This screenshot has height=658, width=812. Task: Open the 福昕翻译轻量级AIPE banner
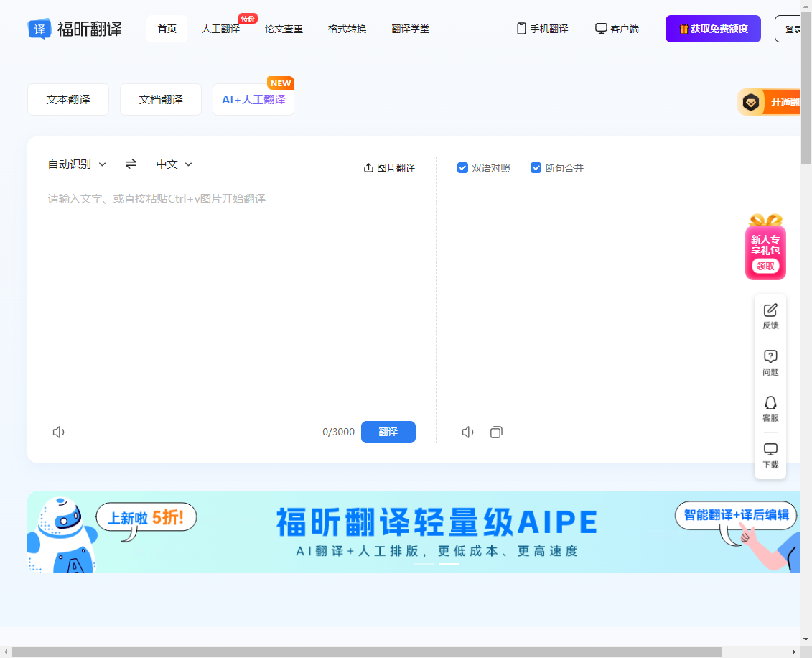(x=414, y=532)
